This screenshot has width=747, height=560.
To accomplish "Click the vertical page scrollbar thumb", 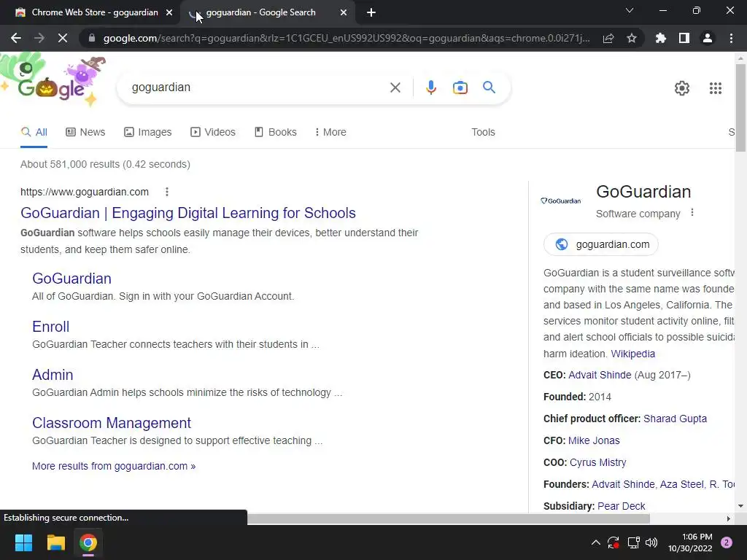I will tap(740, 108).
